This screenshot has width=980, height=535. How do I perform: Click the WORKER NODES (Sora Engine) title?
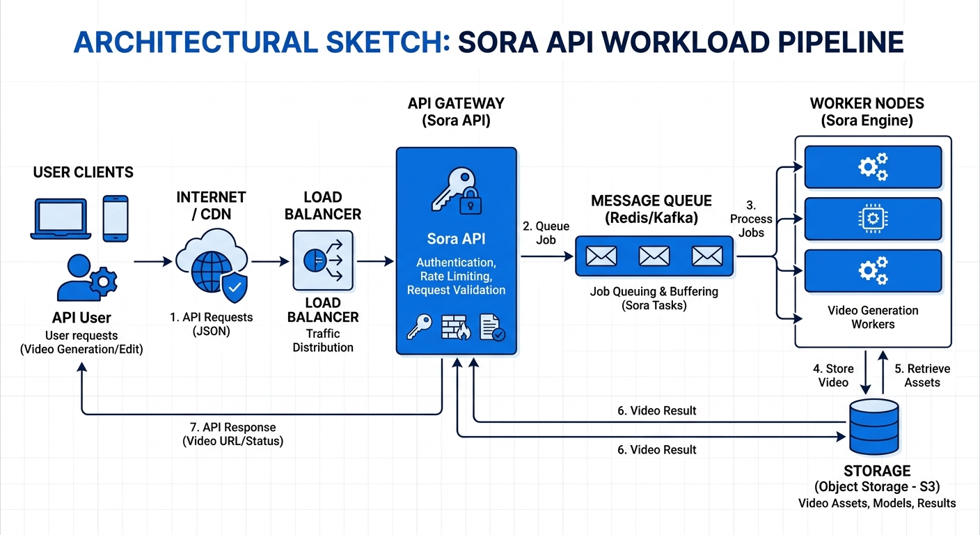[x=867, y=111]
